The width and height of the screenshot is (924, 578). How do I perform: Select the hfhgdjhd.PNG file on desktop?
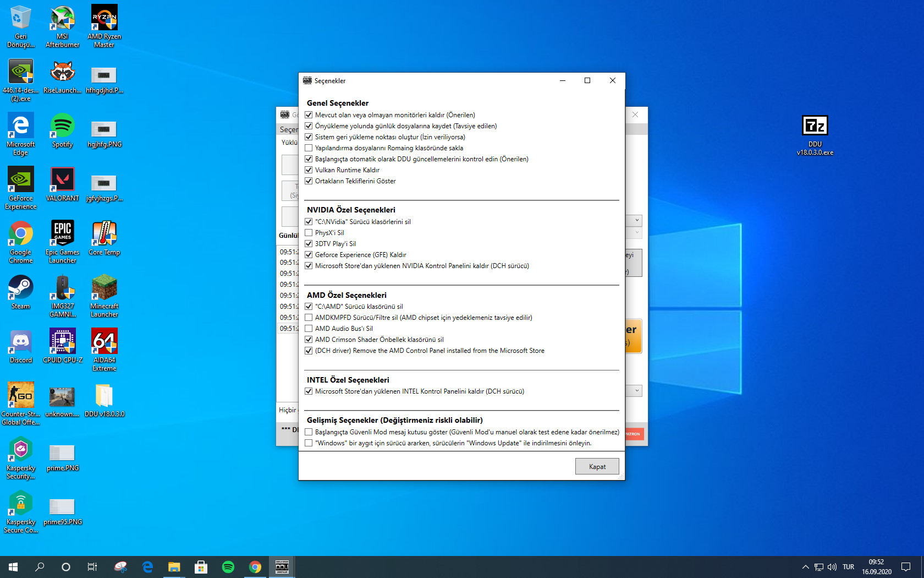[105, 80]
